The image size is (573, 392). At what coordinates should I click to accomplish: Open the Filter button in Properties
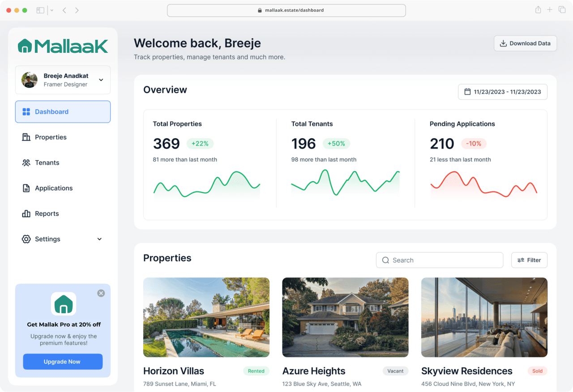(x=529, y=260)
